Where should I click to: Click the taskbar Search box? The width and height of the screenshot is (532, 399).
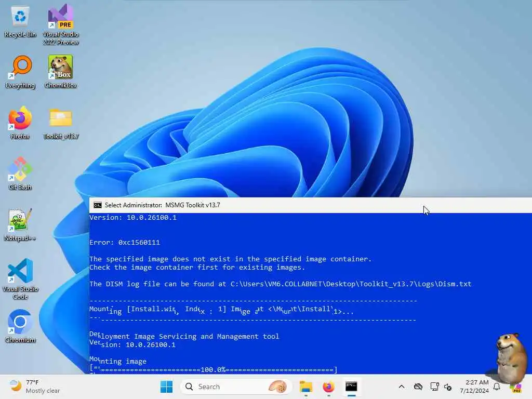point(236,387)
